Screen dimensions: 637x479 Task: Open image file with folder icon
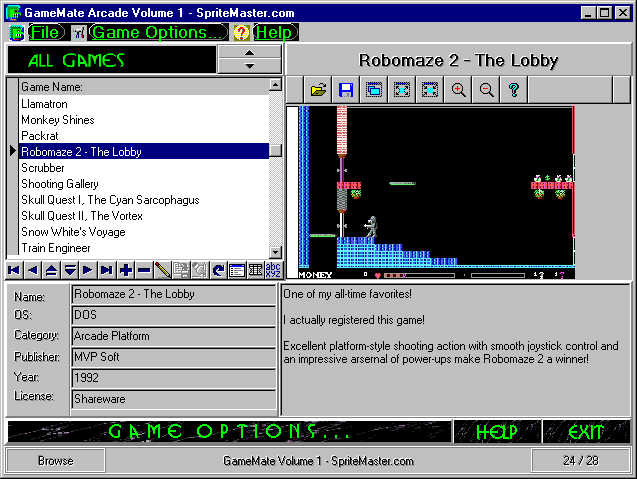tap(318, 90)
